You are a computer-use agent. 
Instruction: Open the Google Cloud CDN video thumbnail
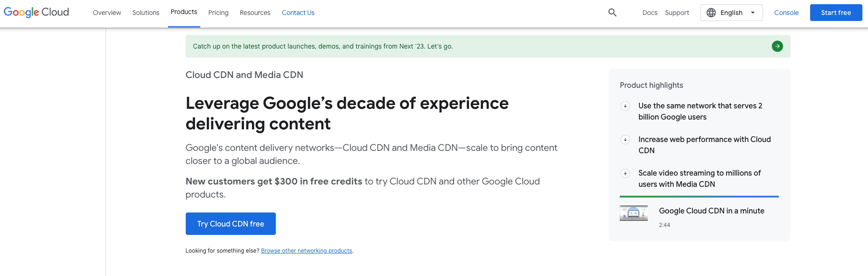tap(633, 213)
